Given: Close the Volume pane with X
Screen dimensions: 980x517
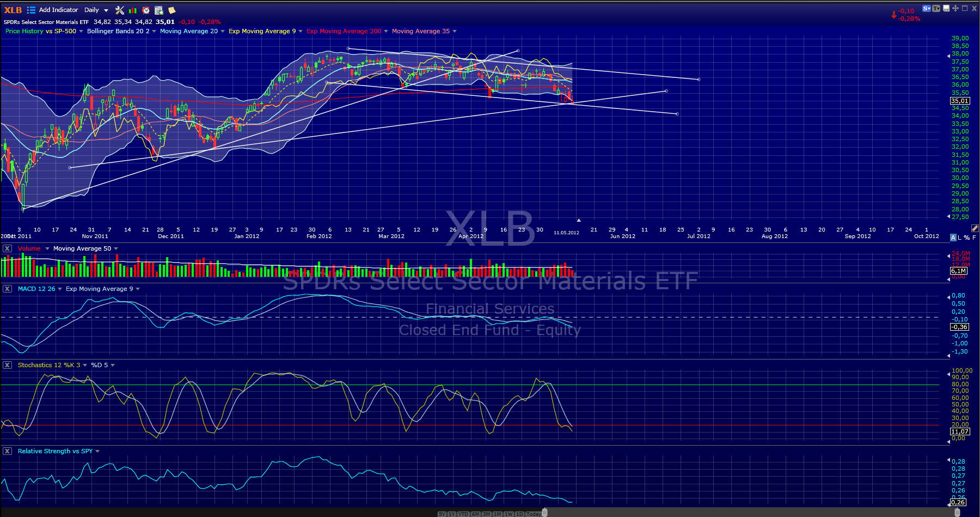Looking at the screenshot, I should (7, 248).
